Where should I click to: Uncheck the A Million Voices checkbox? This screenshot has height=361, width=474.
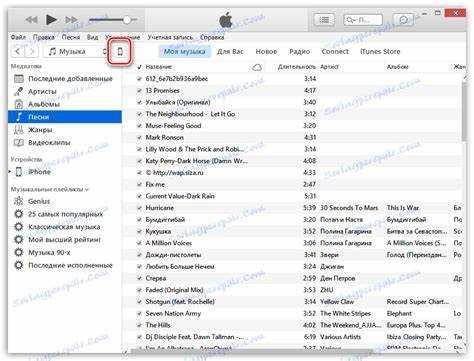(x=139, y=243)
